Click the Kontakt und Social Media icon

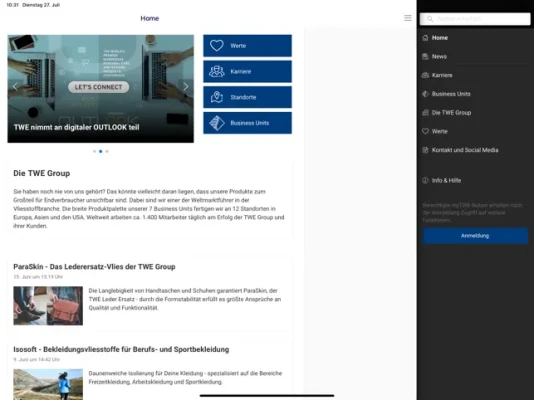pyautogui.click(x=425, y=150)
